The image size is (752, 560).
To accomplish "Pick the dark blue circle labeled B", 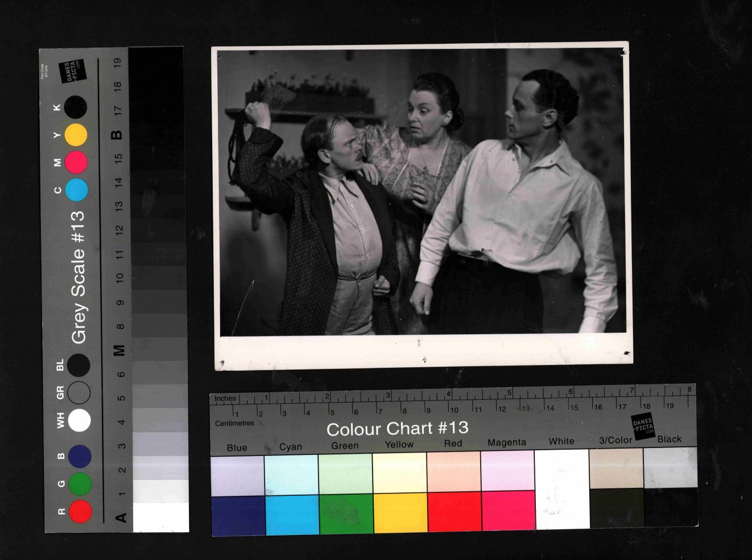I will 80,456.
